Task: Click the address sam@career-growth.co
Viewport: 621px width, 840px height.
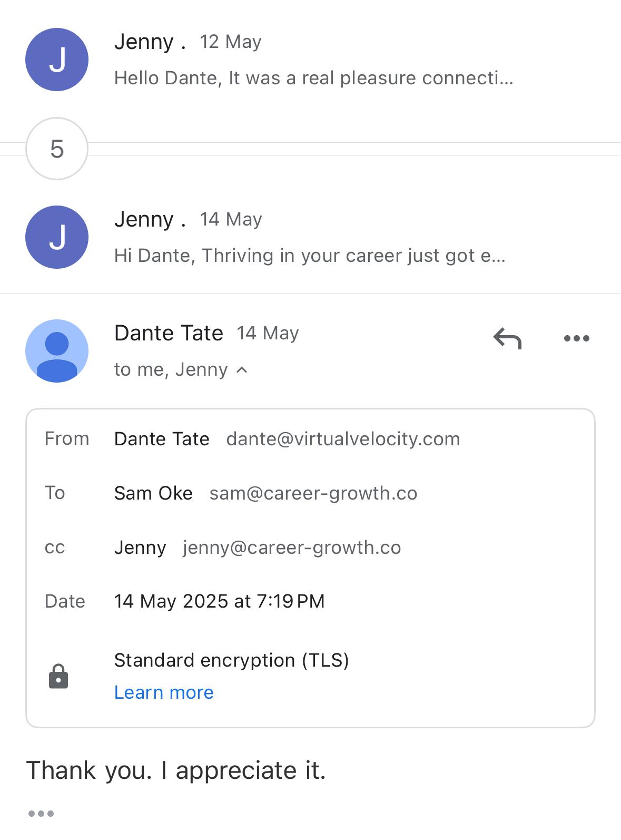Action: pyautogui.click(x=313, y=493)
